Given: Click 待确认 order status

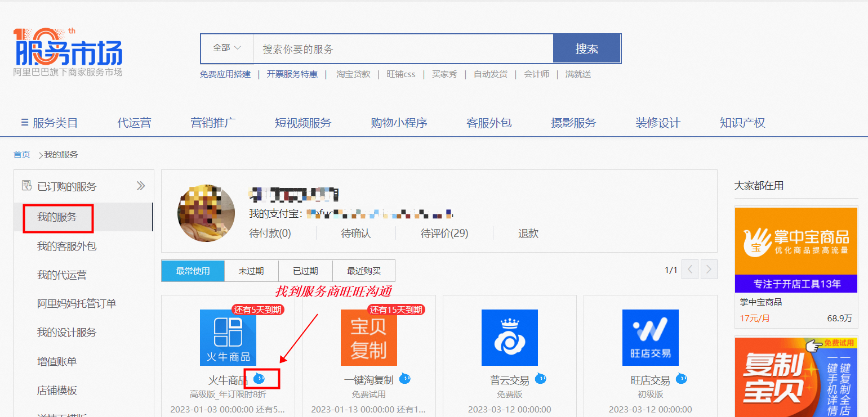Looking at the screenshot, I should point(356,233).
